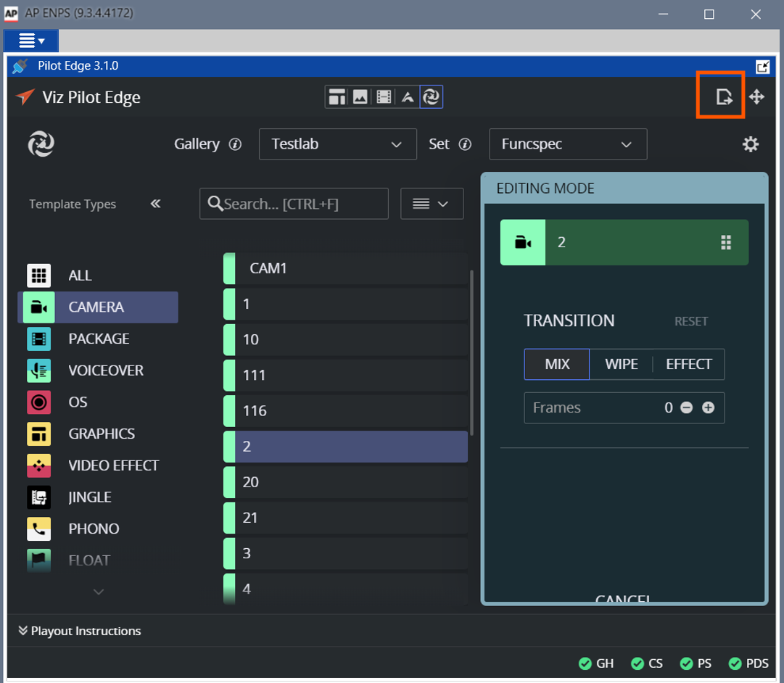Open the ENPS hamburger menu dropdown
784x683 pixels.
31,41
